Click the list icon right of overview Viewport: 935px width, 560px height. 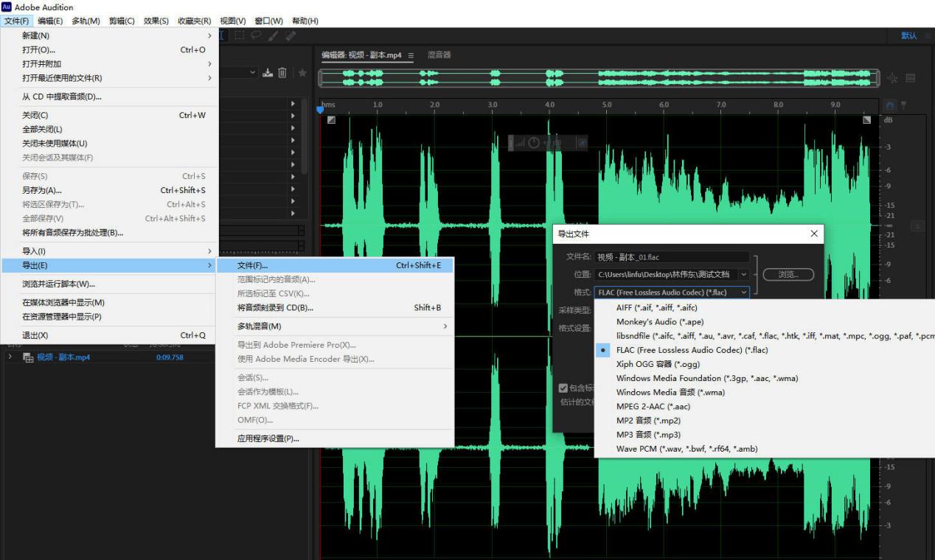pos(911,78)
